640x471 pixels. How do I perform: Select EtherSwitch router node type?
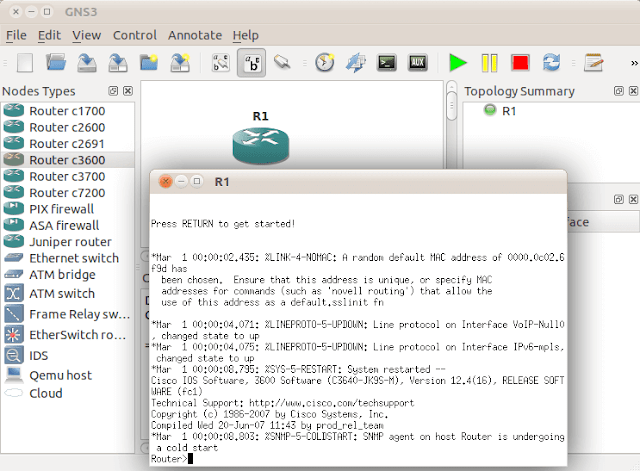[x=68, y=335]
